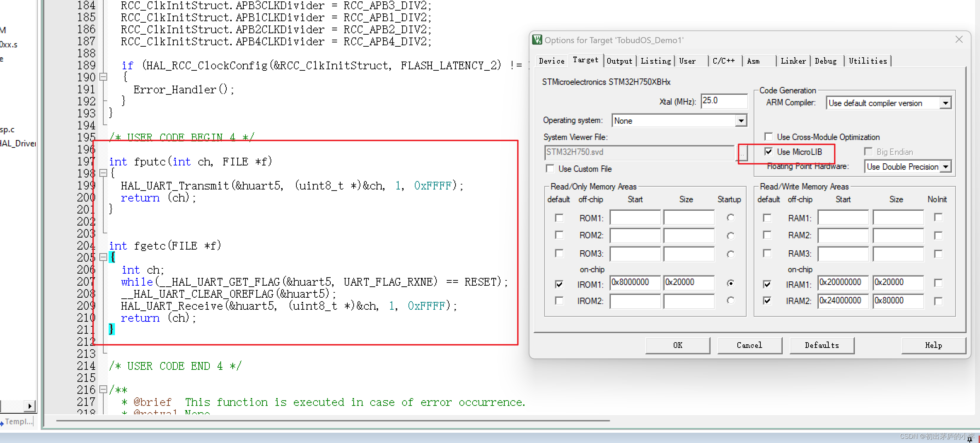980x443 pixels.
Task: Click the editor horizontal scrollbar
Action: tap(333, 421)
